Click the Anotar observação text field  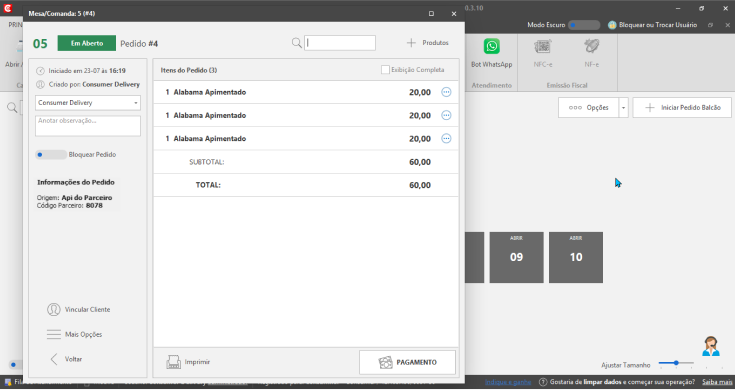tap(88, 126)
